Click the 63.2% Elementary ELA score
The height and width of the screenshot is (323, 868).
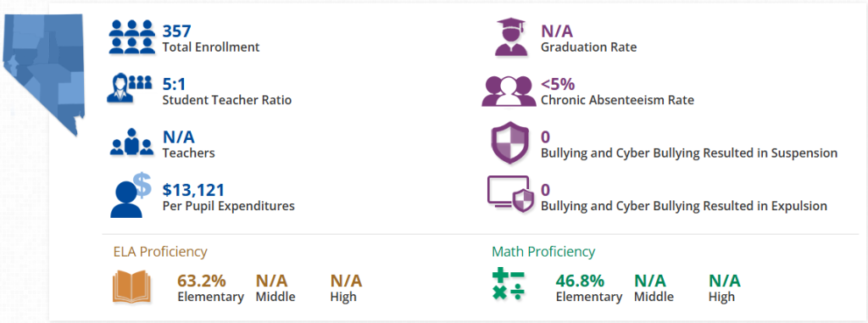tap(202, 281)
